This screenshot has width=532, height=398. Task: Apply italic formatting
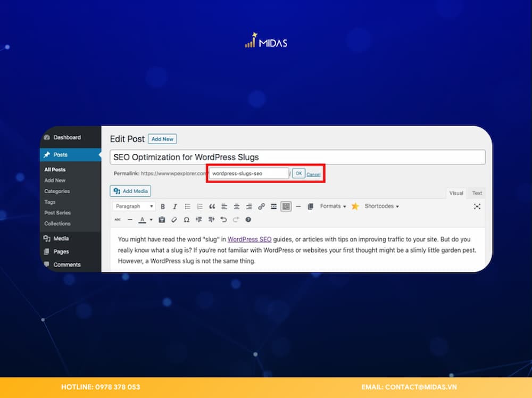(x=175, y=206)
